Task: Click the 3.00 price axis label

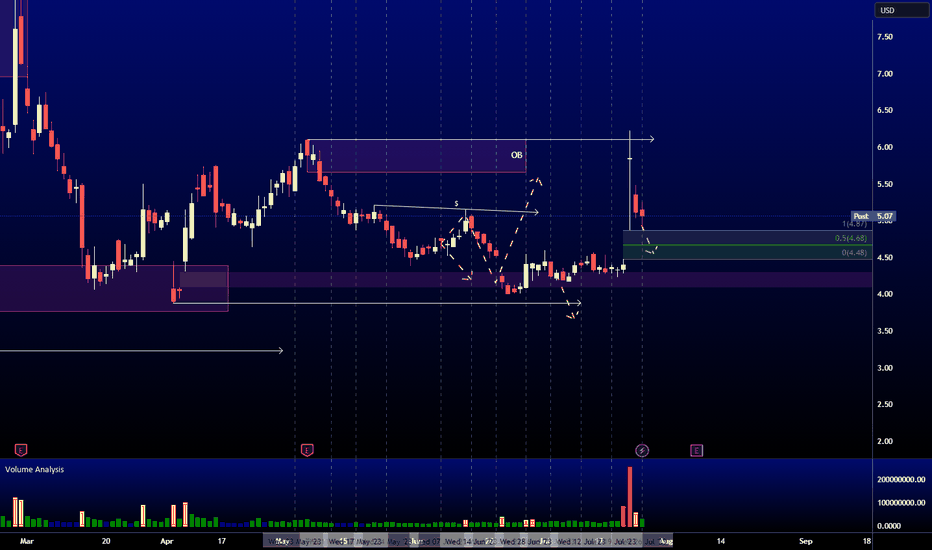Action: 885,367
